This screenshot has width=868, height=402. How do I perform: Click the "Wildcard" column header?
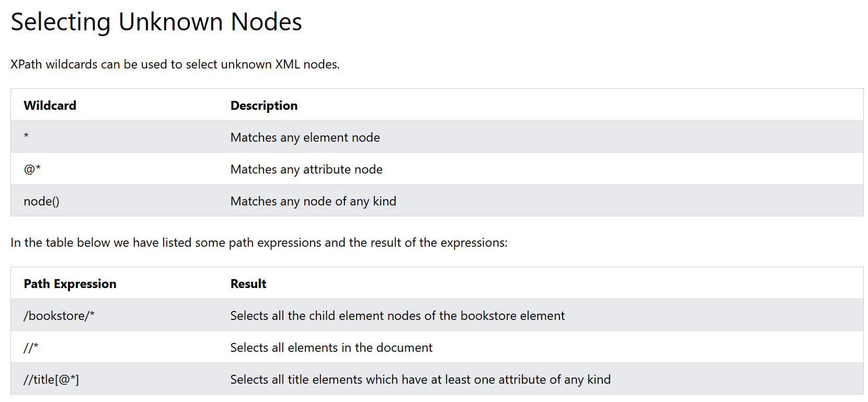(50, 106)
